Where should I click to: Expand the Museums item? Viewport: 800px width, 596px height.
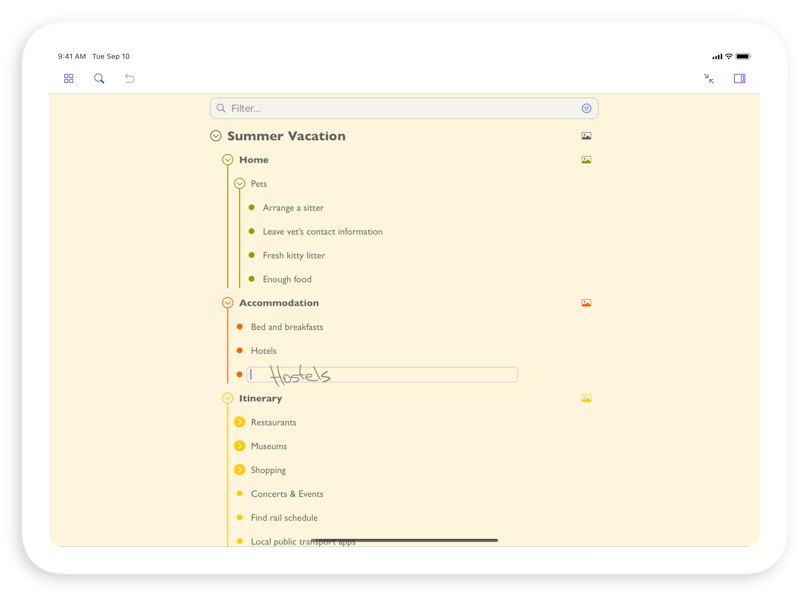239,446
